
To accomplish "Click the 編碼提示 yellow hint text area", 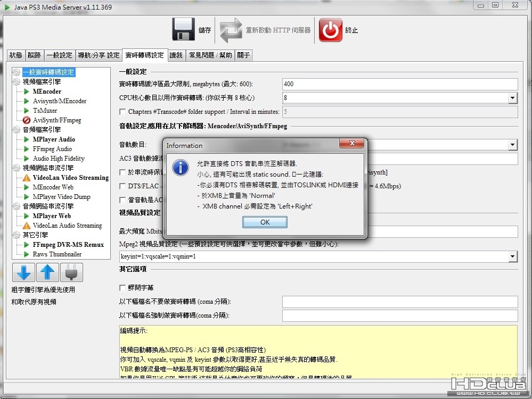I will 318,352.
